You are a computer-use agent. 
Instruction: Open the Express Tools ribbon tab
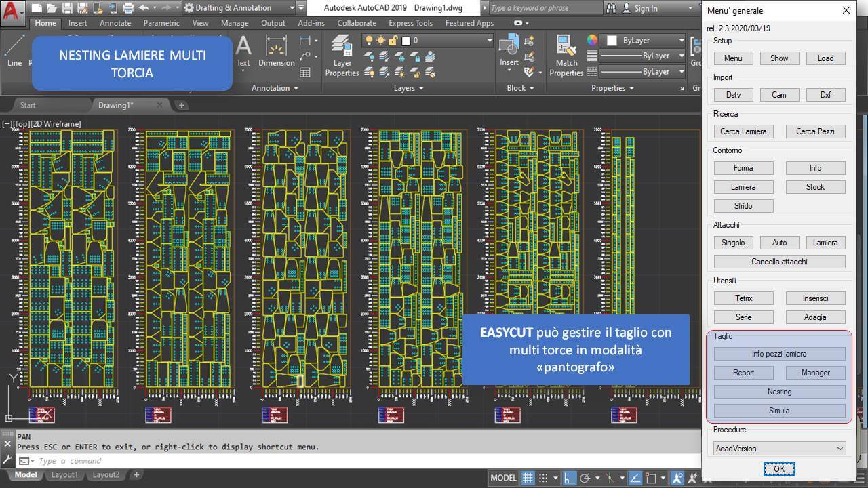(410, 23)
